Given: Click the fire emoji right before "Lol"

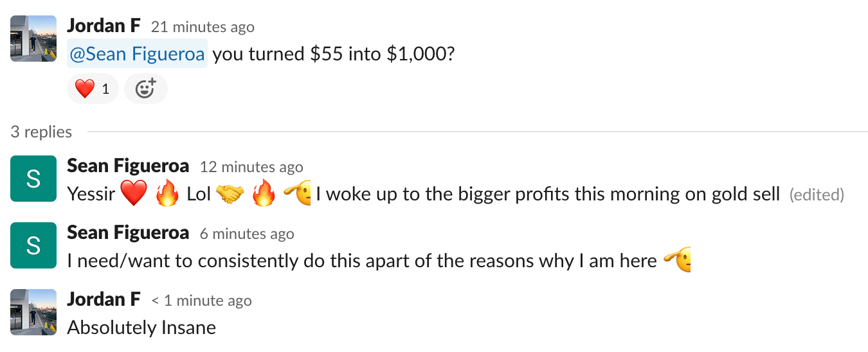Looking at the screenshot, I should click(167, 194).
